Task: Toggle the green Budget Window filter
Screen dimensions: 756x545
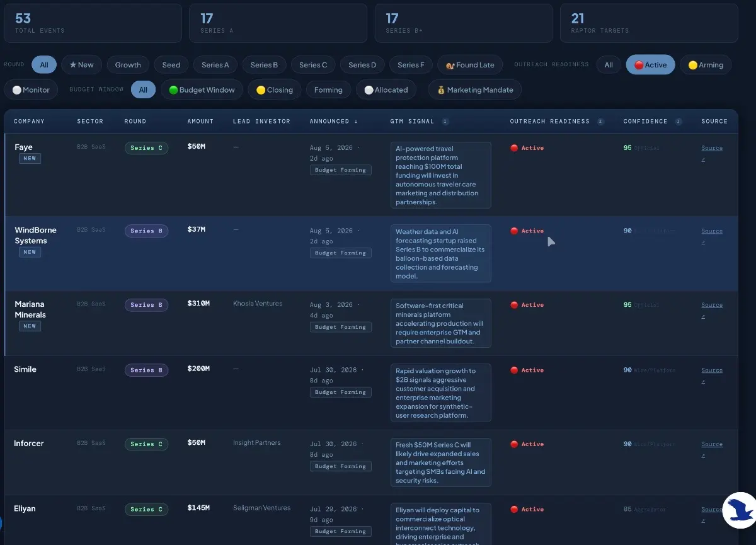Action: (x=202, y=90)
